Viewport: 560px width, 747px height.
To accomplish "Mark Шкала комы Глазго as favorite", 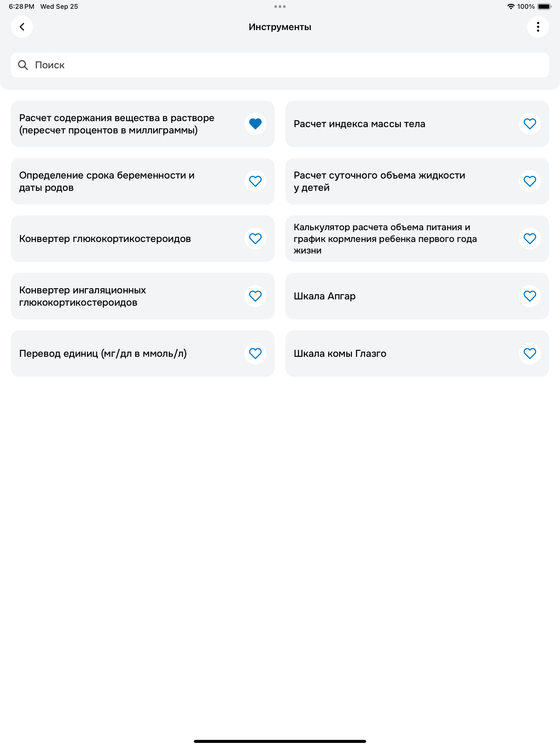I will click(530, 354).
